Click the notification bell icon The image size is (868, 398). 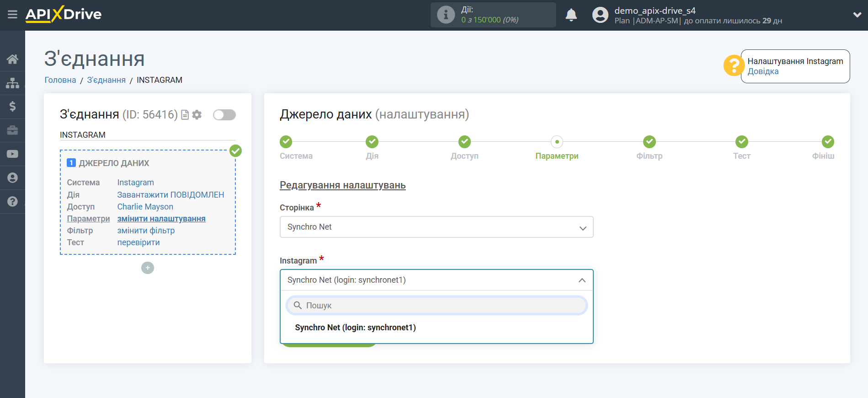[x=571, y=15]
